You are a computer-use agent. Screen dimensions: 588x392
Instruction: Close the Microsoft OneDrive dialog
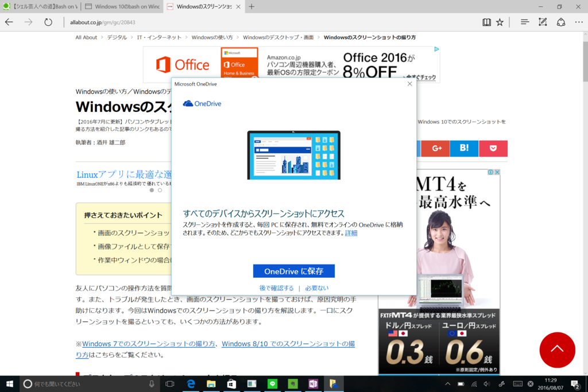(409, 84)
